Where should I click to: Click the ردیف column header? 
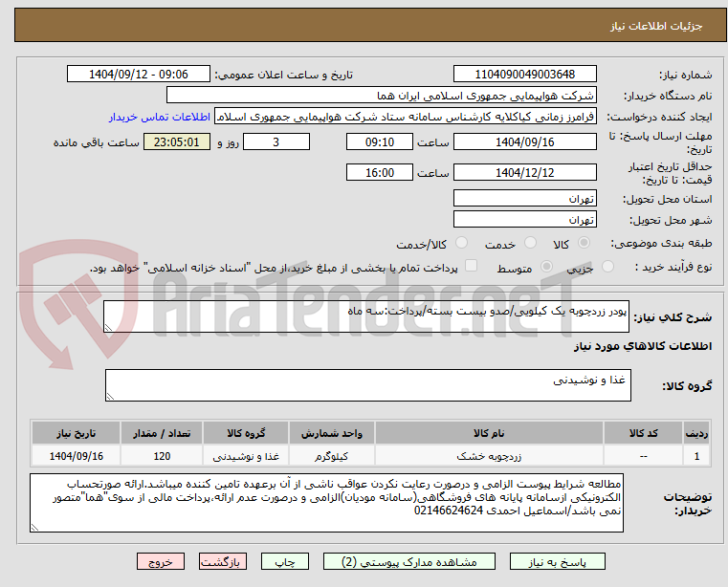(x=696, y=433)
